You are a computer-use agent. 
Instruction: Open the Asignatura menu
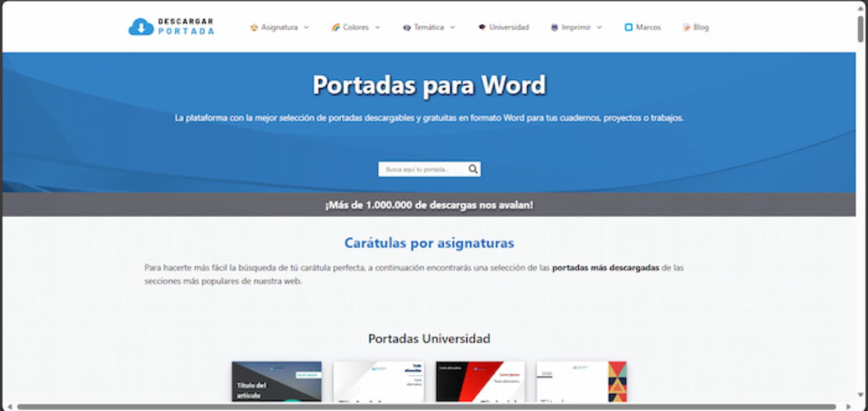[x=279, y=27]
